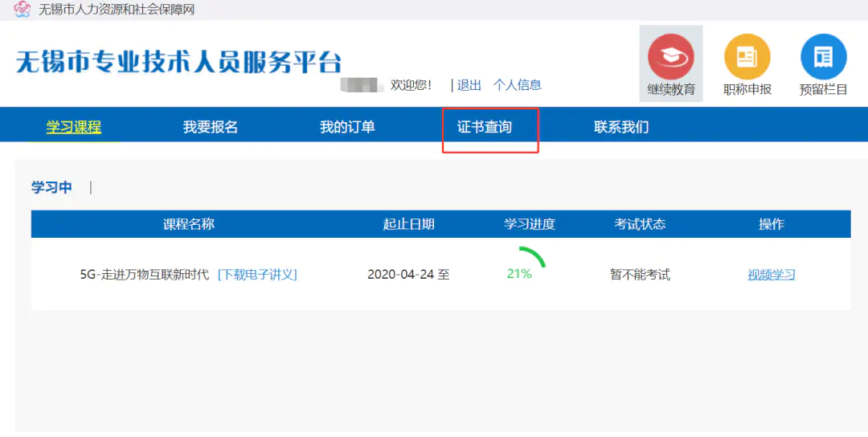Click the red 继续教育 graduation cap icon

pos(670,57)
